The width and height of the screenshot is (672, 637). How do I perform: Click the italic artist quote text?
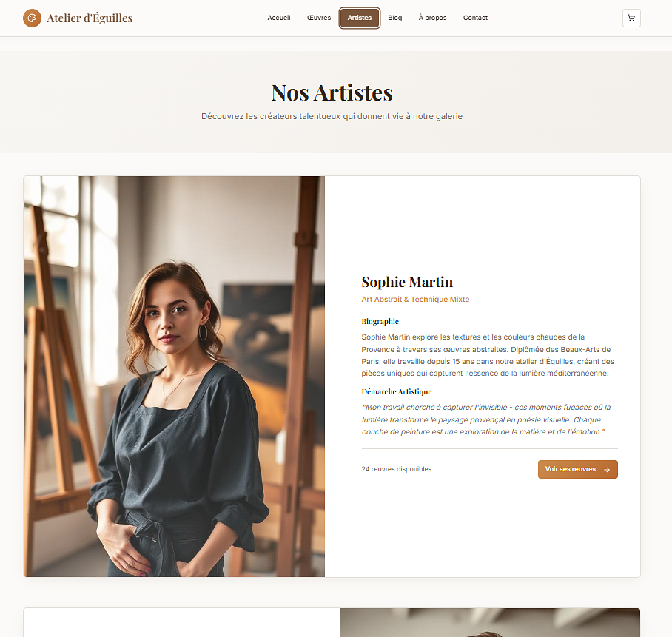click(x=486, y=419)
